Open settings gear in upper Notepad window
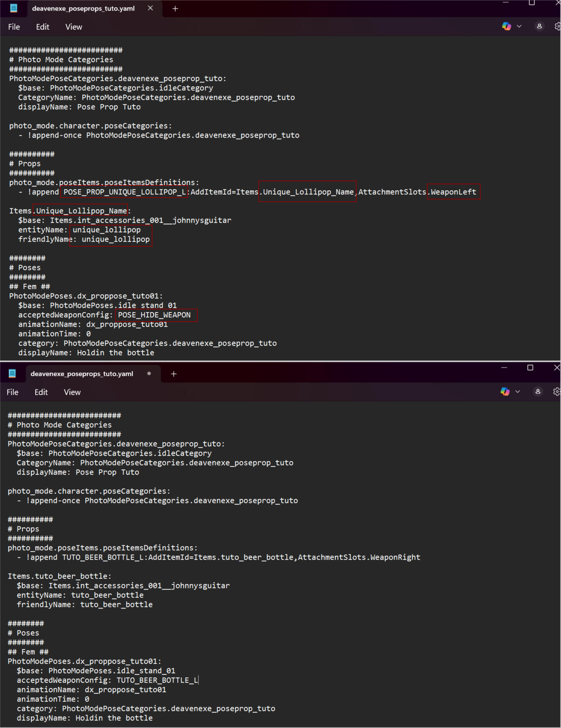The height and width of the screenshot is (728, 561). click(557, 26)
